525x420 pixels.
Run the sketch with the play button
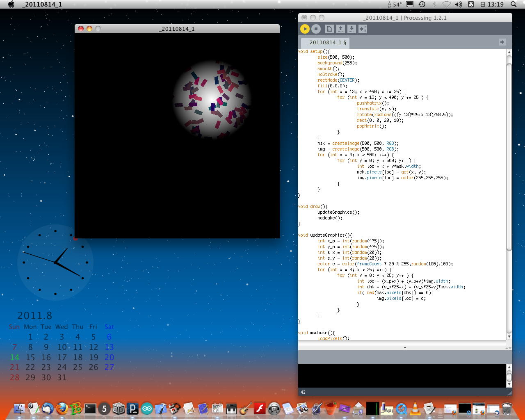(x=305, y=29)
